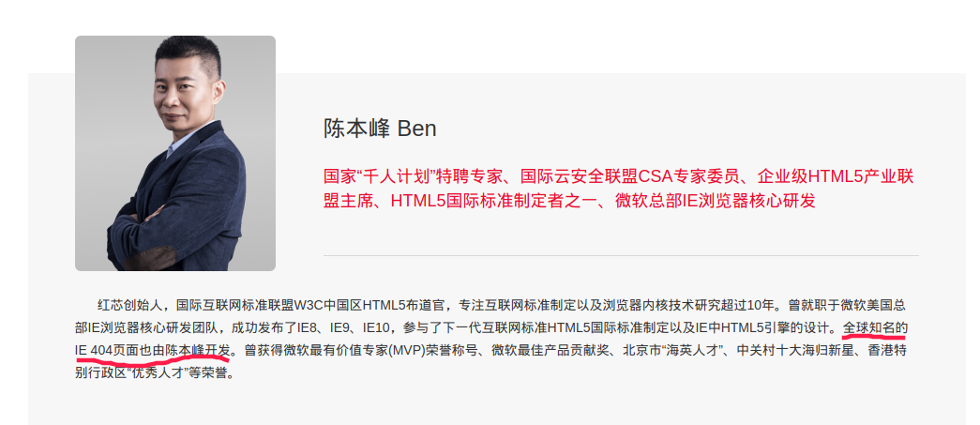Click the horizontal divider line below red titles
980x425 pixels.
point(621,255)
